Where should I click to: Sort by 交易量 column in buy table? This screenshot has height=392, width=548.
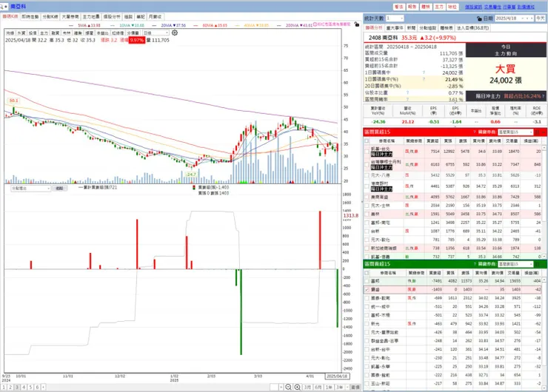coord(512,141)
